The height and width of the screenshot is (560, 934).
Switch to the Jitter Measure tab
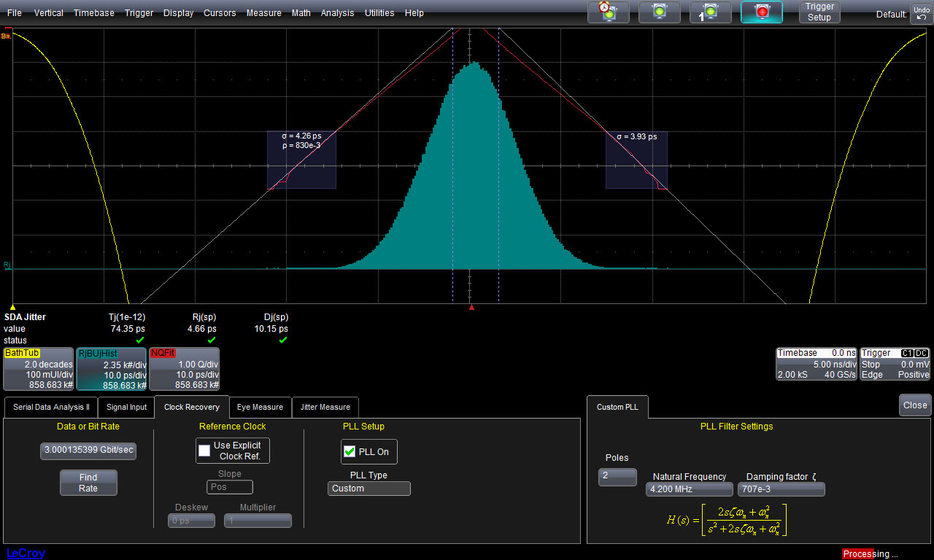325,407
